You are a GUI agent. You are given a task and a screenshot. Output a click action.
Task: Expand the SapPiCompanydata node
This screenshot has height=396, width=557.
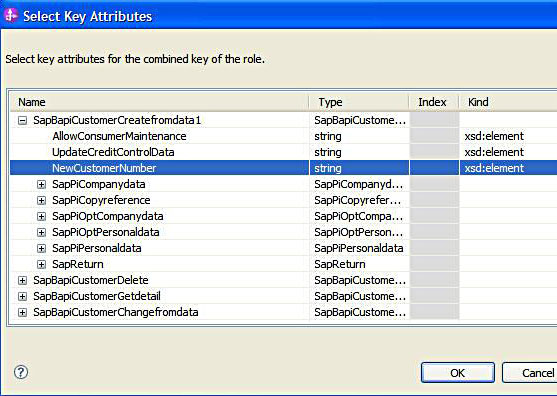point(42,185)
